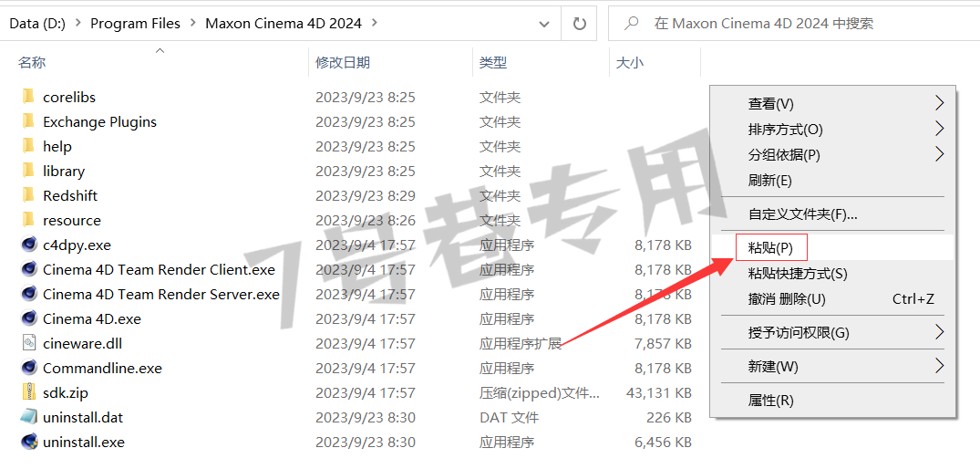Select the file name Cinema 4D.exe

[92, 319]
